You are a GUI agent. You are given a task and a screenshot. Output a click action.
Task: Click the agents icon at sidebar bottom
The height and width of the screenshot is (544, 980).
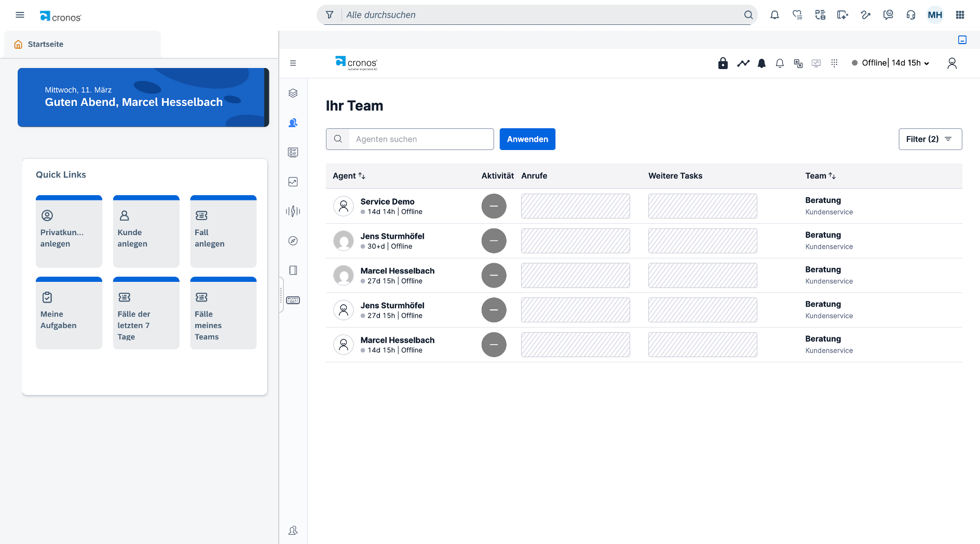tap(293, 531)
